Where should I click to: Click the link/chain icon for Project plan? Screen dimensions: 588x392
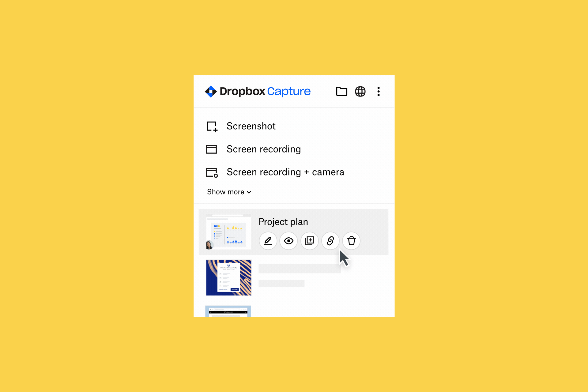330,241
